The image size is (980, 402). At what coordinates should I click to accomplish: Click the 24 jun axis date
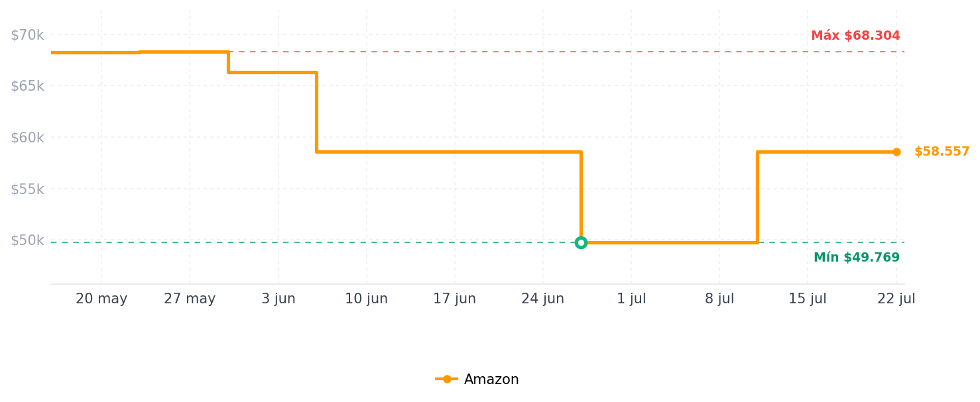[x=542, y=299]
